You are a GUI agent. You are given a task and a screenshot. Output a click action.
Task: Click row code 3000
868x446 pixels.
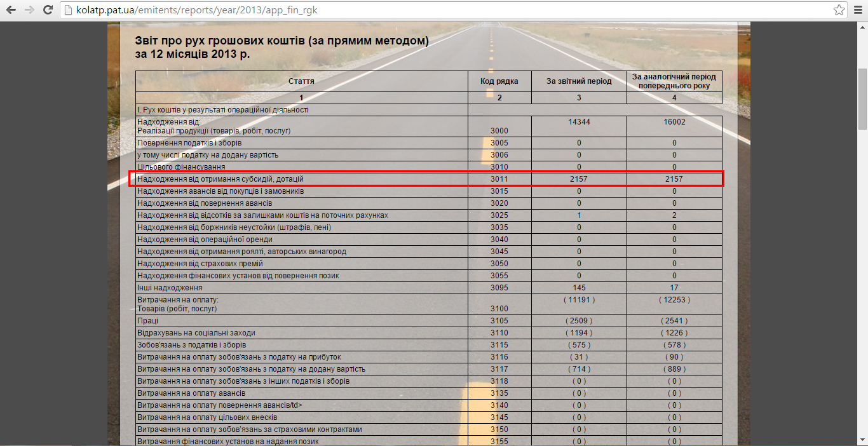pyautogui.click(x=499, y=130)
